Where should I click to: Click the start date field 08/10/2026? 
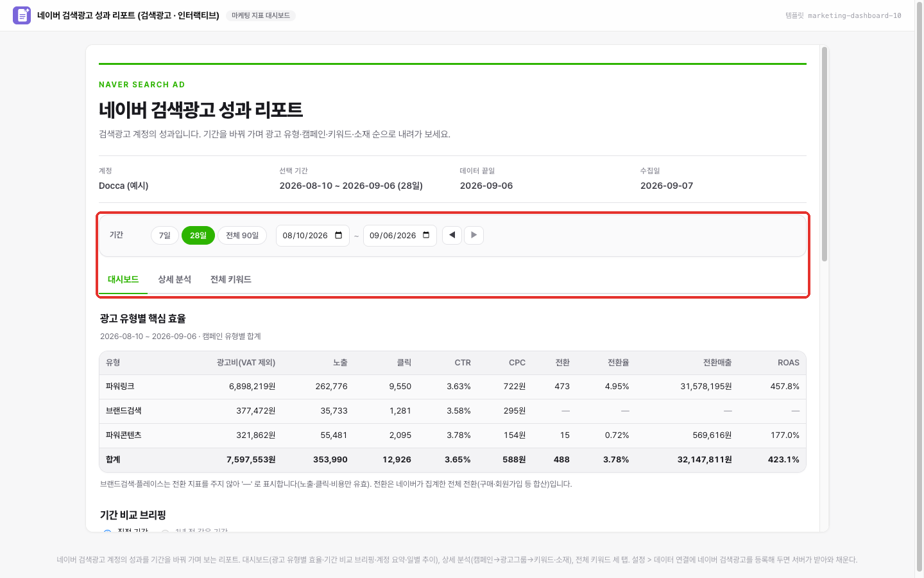pyautogui.click(x=312, y=236)
